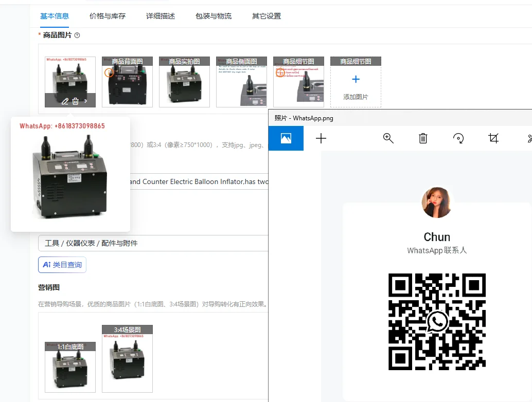Image resolution: width=532 pixels, height=402 pixels.
Task: Click the orange warning icon on 商品背面图
Action: click(x=109, y=72)
